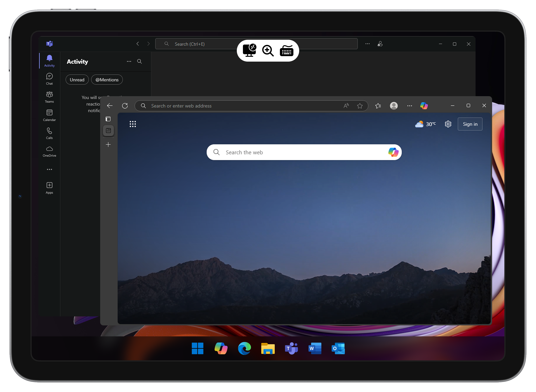Expand more apps ellipsis in Teams sidebar
536x392 pixels.
[49, 169]
